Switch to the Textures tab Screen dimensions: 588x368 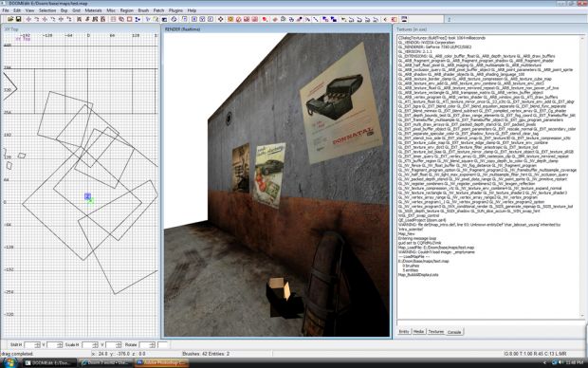pyautogui.click(x=435, y=332)
